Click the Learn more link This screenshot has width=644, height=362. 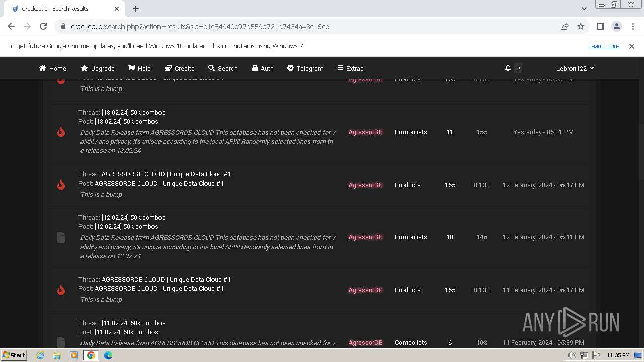pyautogui.click(x=604, y=46)
